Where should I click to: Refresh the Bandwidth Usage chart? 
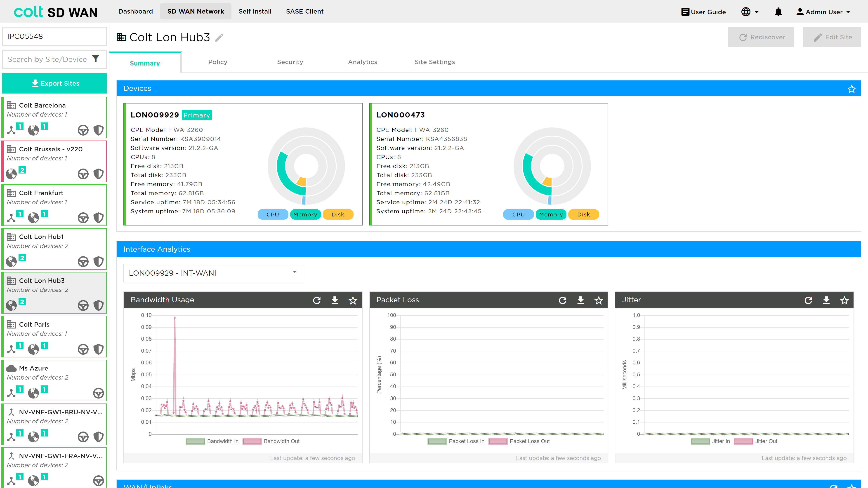coord(317,300)
